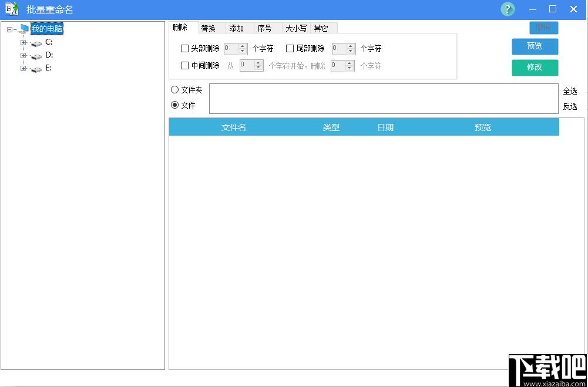Click the C: drive icon
The height and width of the screenshot is (387, 588).
[x=36, y=43]
